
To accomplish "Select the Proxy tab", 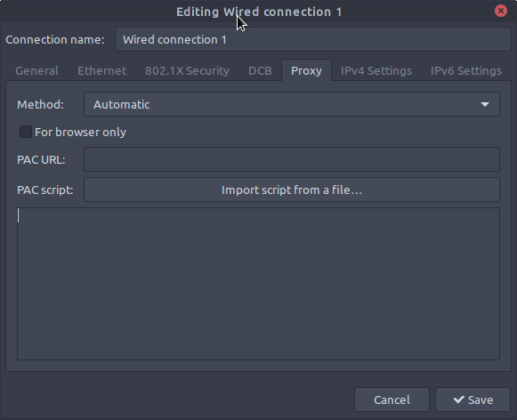I will [x=306, y=70].
